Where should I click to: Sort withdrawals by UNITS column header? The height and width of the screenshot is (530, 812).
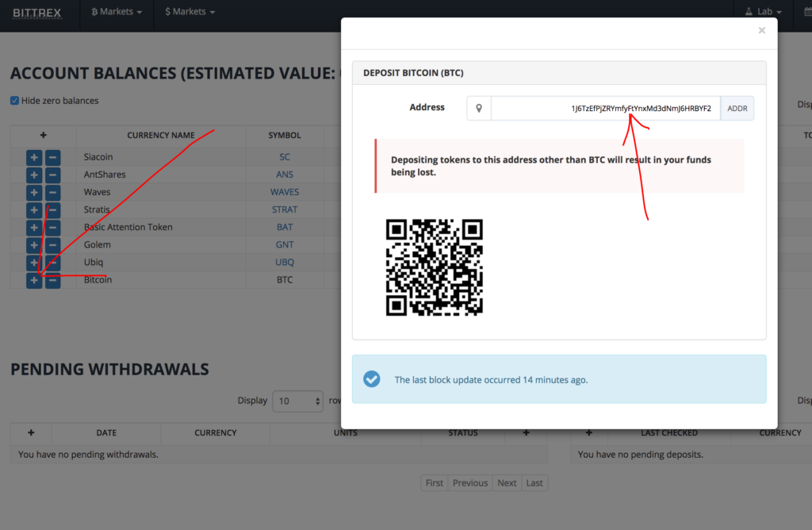pos(346,432)
